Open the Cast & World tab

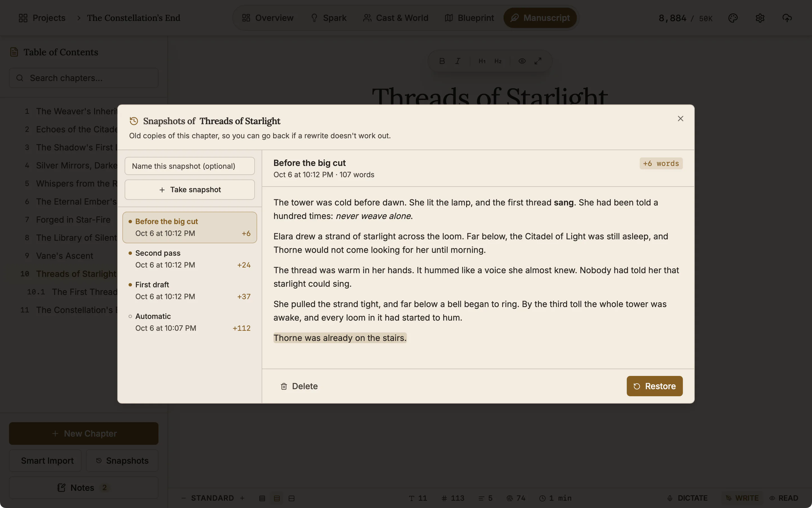(396, 18)
